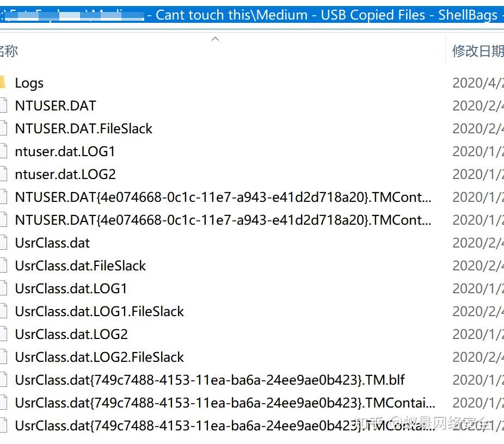
Task: Select UsrClass.dat.LOG1.FileSlack
Action: (99, 311)
